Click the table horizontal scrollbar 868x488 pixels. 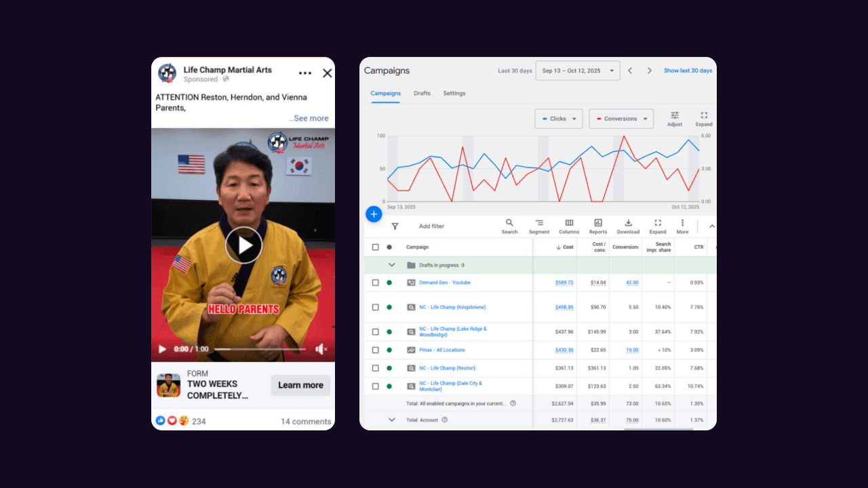[x=658, y=428]
